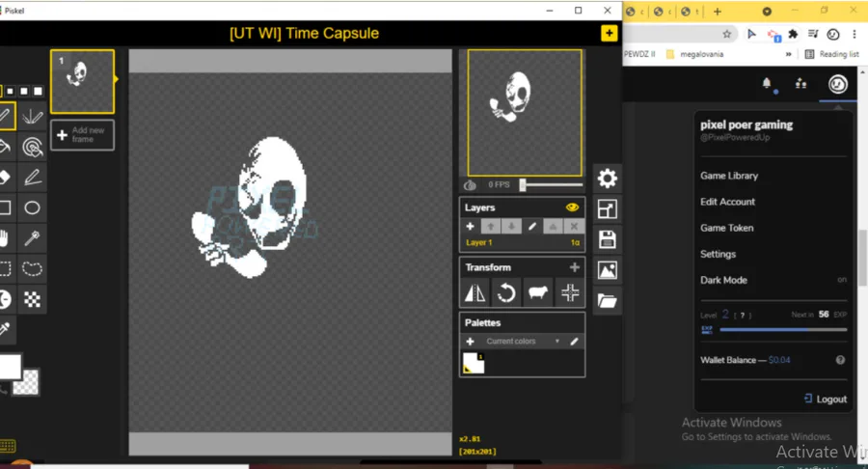Select the third pen size option
The height and width of the screenshot is (469, 868).
pos(24,91)
